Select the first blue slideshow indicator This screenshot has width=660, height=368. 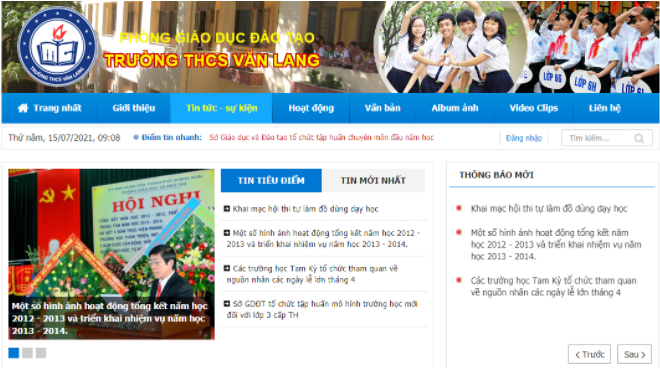14,353
